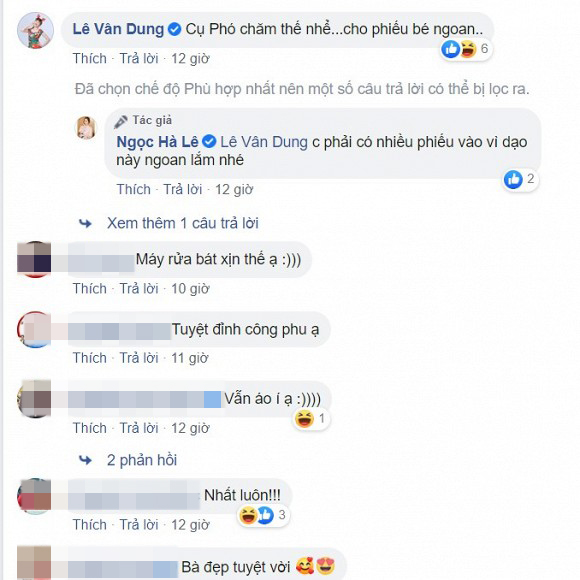Expand 'Xem thêm 1 câu trả lời'
This screenshot has height=580, width=580.
pos(182,223)
